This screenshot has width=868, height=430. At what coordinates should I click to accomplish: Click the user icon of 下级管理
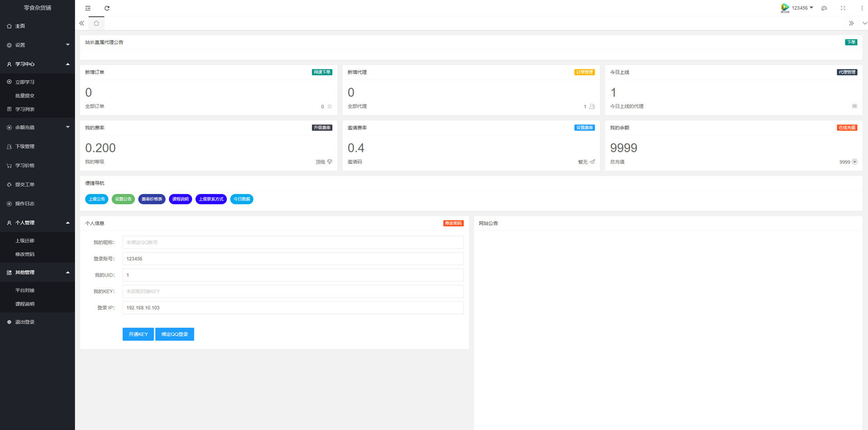tap(9, 147)
